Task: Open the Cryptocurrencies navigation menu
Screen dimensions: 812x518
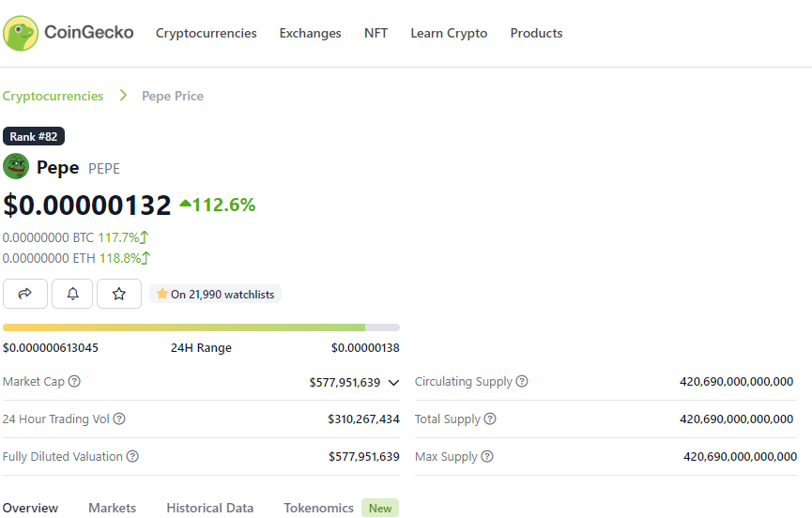Action: coord(207,33)
